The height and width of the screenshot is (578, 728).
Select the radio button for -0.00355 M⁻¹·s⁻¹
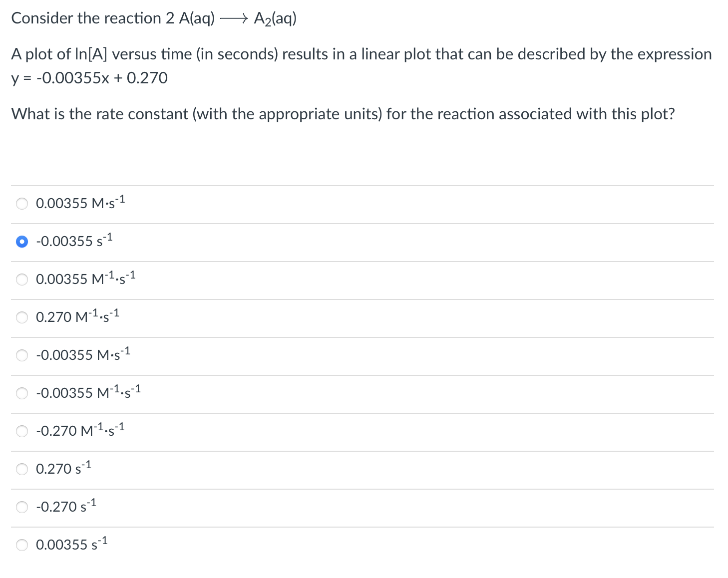tap(22, 393)
